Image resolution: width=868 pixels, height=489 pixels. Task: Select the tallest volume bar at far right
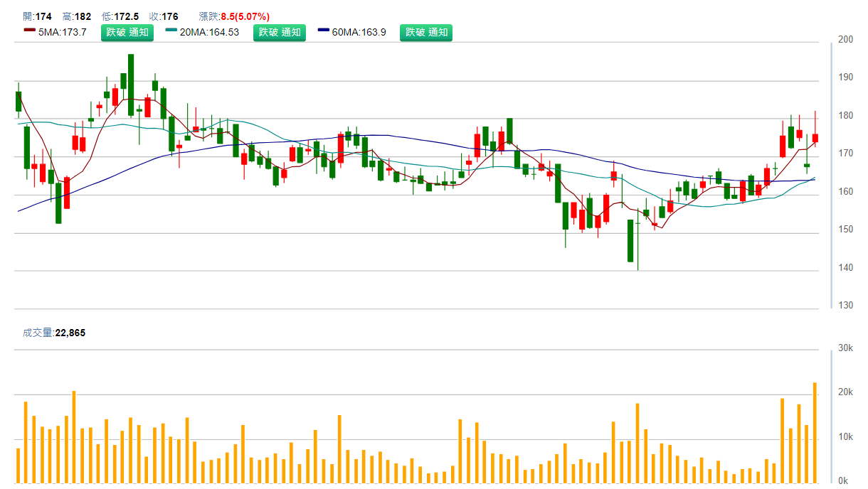pos(815,433)
